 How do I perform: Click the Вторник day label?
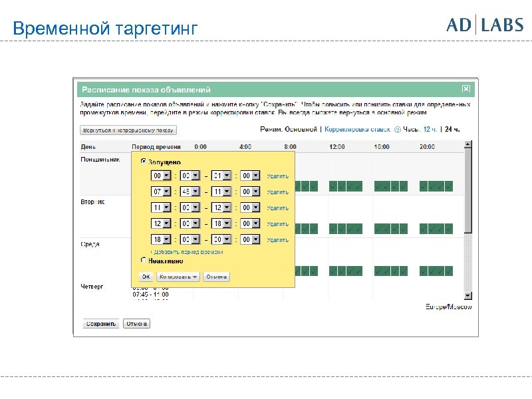coord(92,202)
